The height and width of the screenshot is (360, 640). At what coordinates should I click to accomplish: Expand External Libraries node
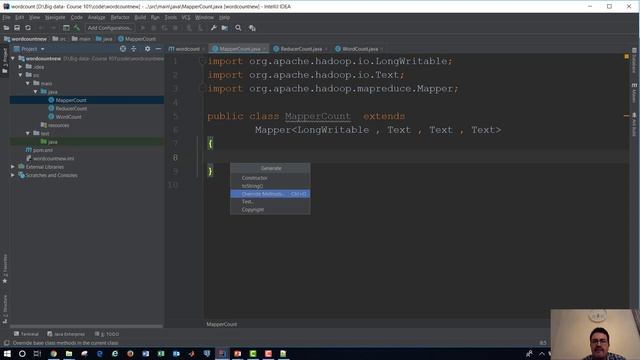(13, 167)
